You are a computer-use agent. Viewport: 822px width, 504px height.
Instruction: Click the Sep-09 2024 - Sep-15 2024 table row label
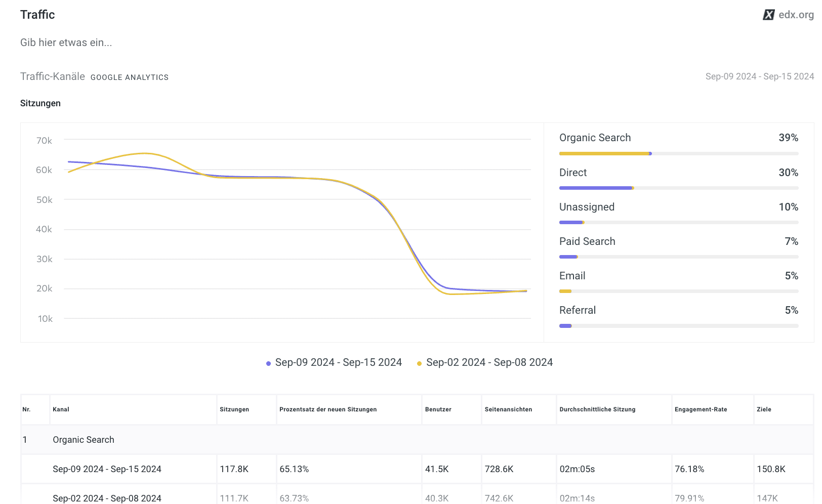point(107,469)
